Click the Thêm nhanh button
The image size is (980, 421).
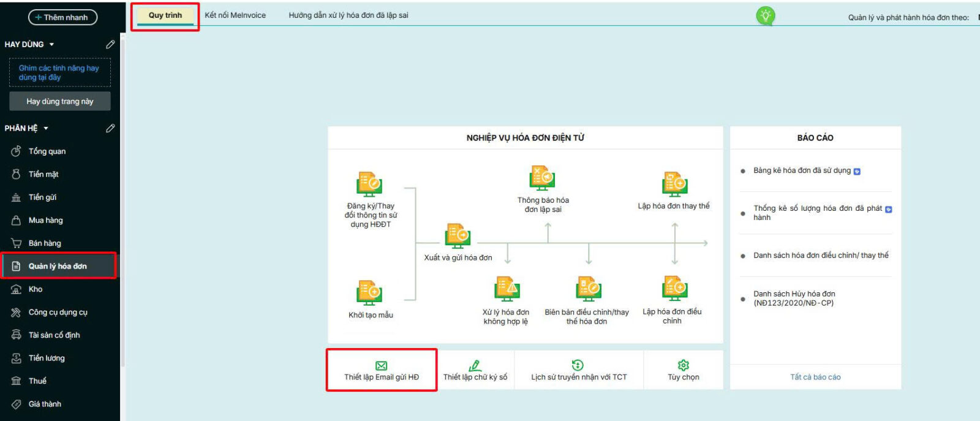point(62,17)
